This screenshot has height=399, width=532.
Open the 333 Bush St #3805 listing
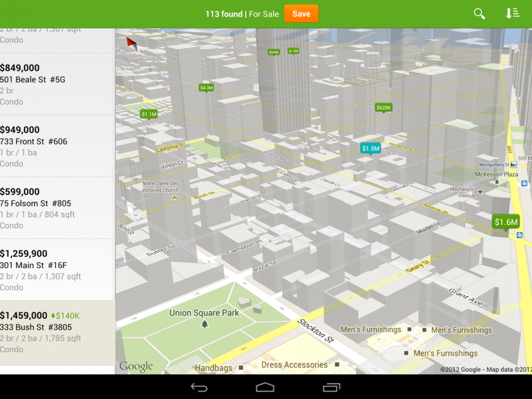(58, 332)
